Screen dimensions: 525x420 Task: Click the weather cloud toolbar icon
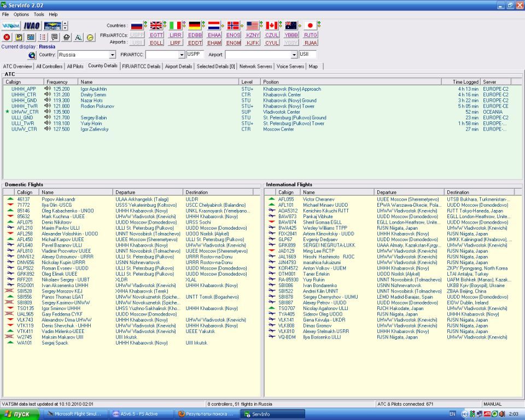pos(67,37)
